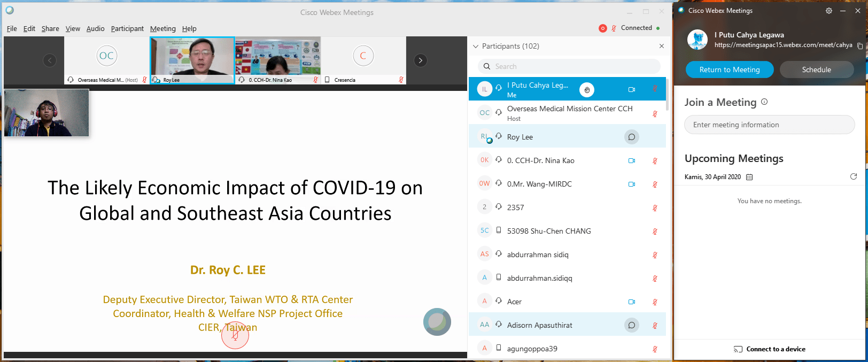
Task: Open calendar picker next to 30 April 2020
Action: point(749,177)
